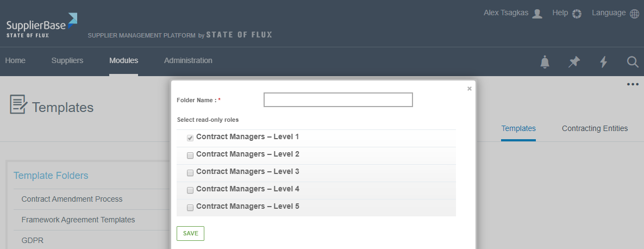Viewport: 644px width, 249px height.
Task: Go to Administration menu
Action: (188, 60)
